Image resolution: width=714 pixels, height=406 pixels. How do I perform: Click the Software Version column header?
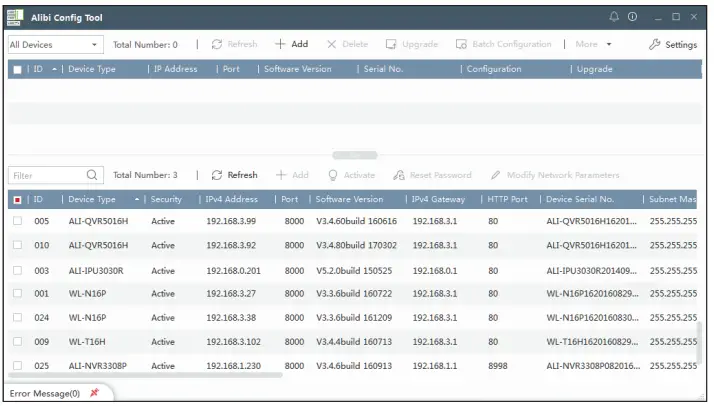tap(349, 200)
